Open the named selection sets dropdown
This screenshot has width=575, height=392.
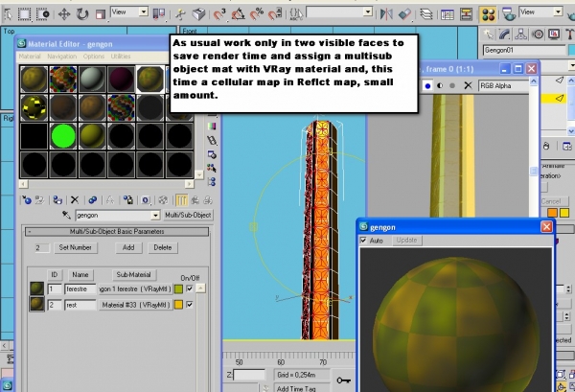point(368,12)
